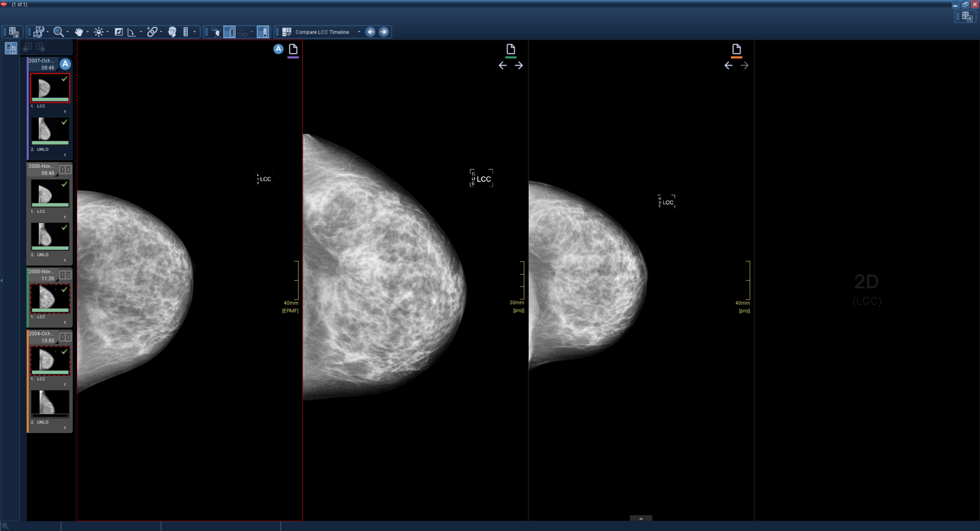
Task: Click the link viewports tool
Action: coord(152,32)
